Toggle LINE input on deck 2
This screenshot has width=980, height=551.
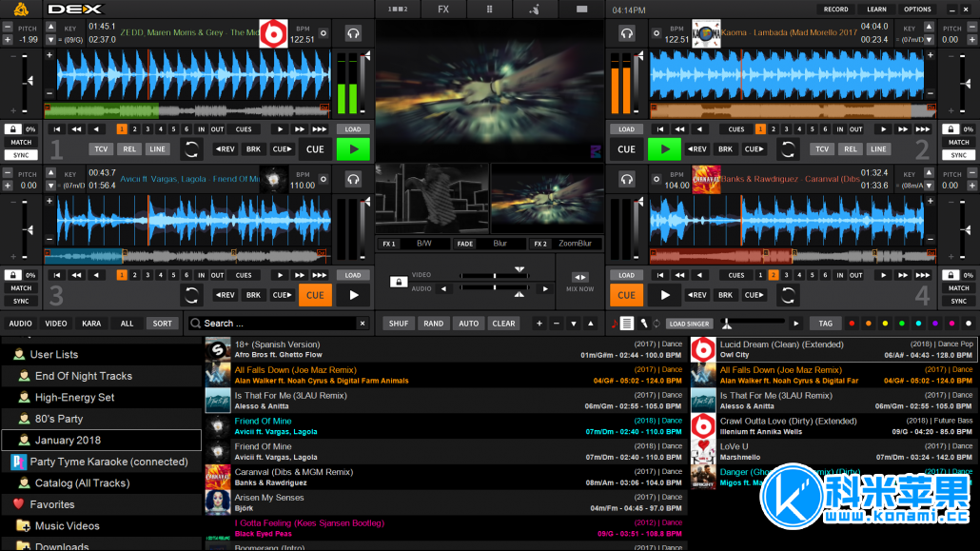point(878,148)
